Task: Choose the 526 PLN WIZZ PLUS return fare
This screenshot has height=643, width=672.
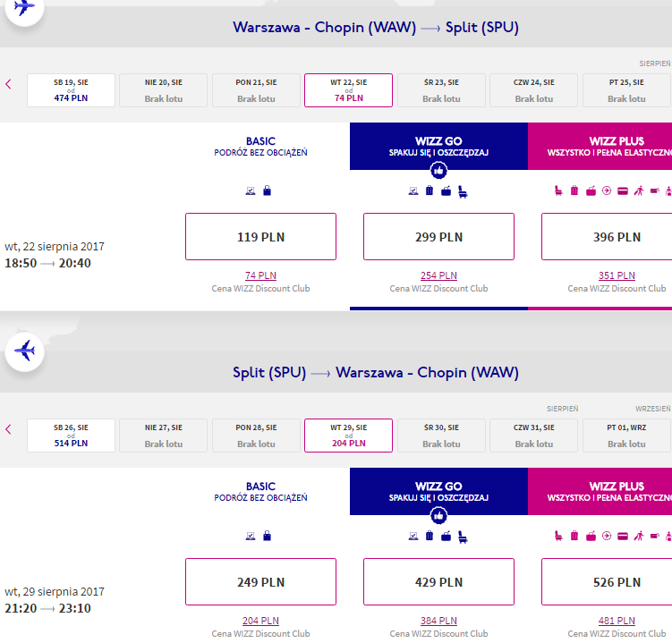Action: 607,582
